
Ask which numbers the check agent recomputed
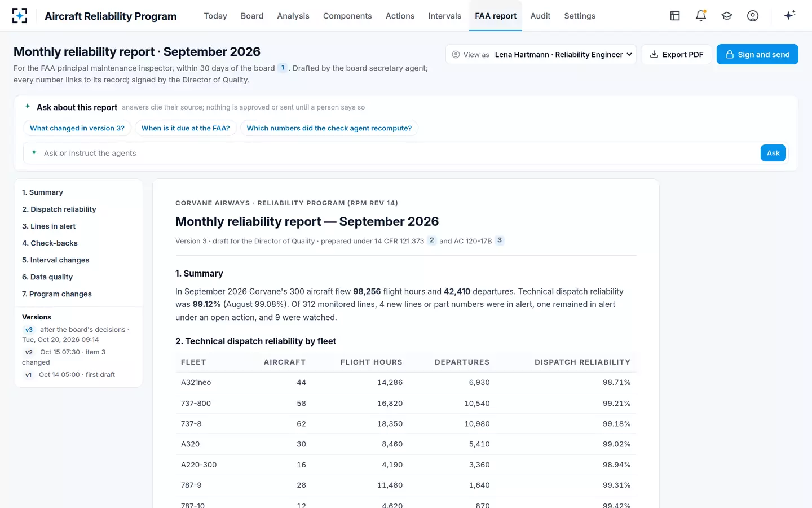[329, 128]
